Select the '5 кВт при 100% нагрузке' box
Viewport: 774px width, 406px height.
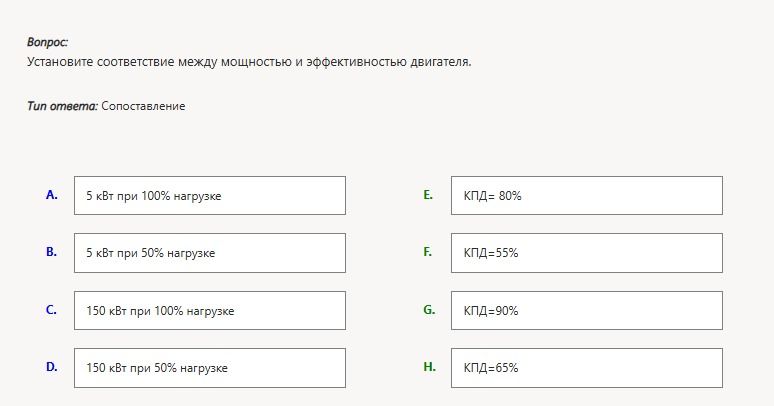pyautogui.click(x=210, y=196)
